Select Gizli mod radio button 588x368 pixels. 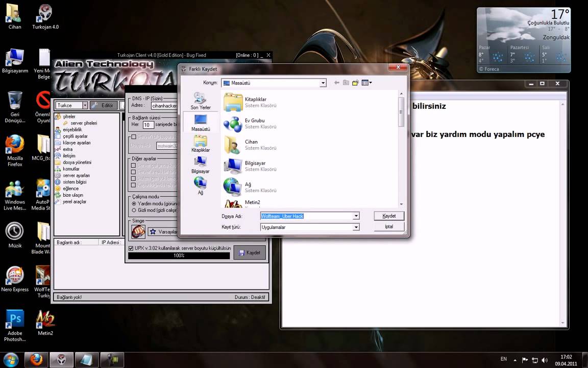click(x=134, y=210)
